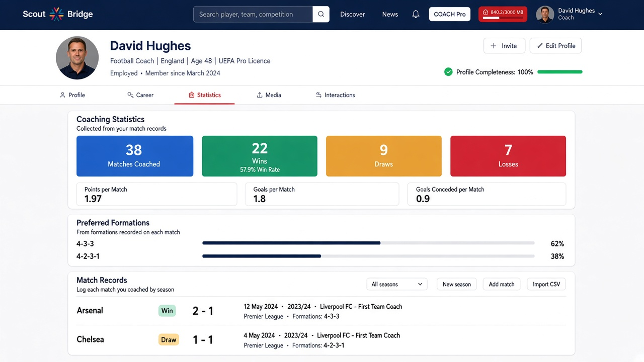
Task: Click the Interactions tab icon
Action: [x=318, y=95]
